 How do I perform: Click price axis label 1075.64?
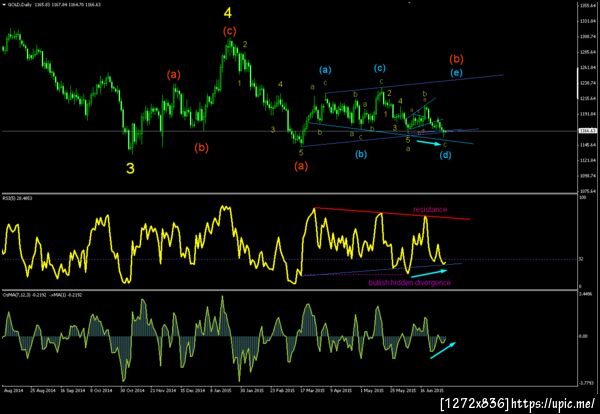click(589, 191)
